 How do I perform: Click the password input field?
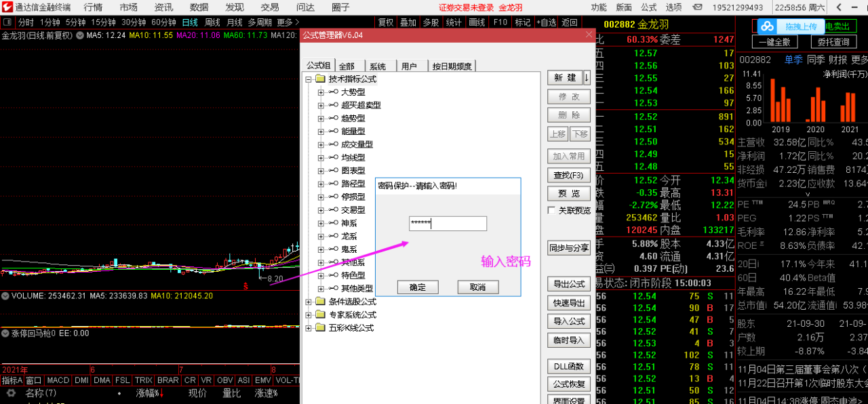pos(448,224)
